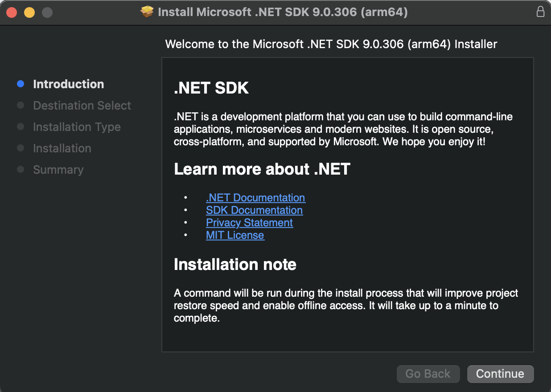The height and width of the screenshot is (392, 551).
Task: Select the blue Introduction step bullet
Action: (x=20, y=83)
